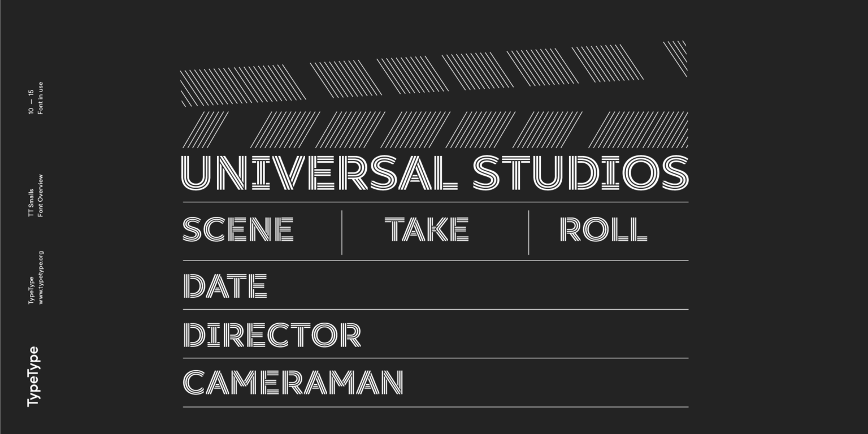Click the UNIVERSAL STUDIOS heading
The width and height of the screenshot is (868, 434).
tap(435, 172)
